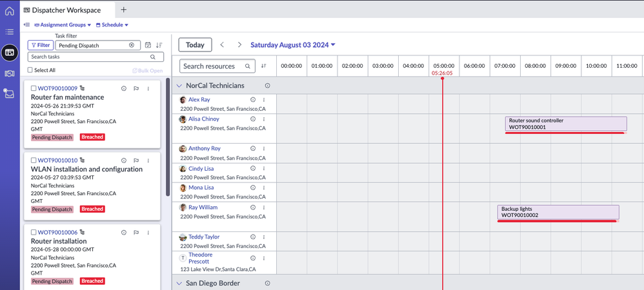This screenshot has height=290, width=644.
Task: Select the Router sound controller WOT90010001 event
Action: 566,124
